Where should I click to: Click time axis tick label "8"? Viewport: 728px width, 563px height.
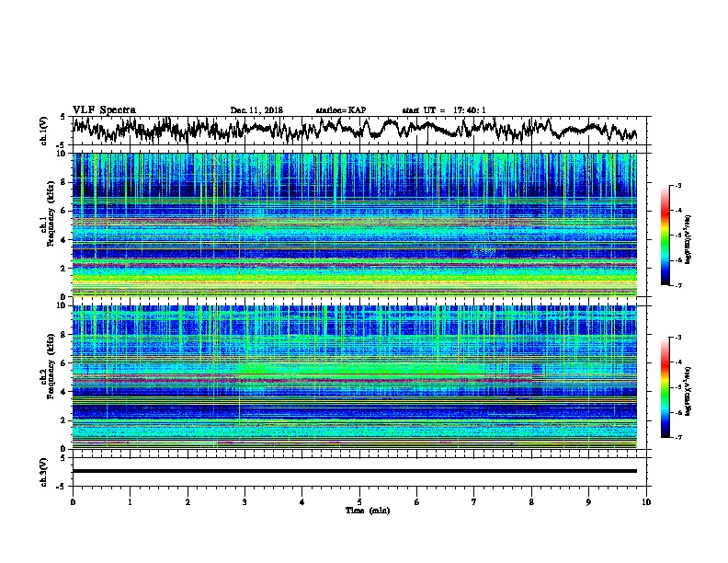pos(531,501)
